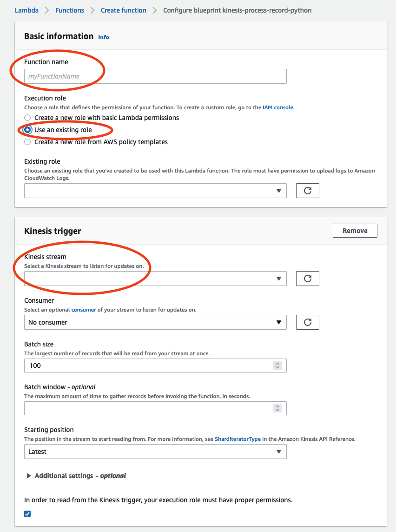396x532 pixels.
Task: Open the Consumer dropdown showing No consumer
Action: (155, 322)
